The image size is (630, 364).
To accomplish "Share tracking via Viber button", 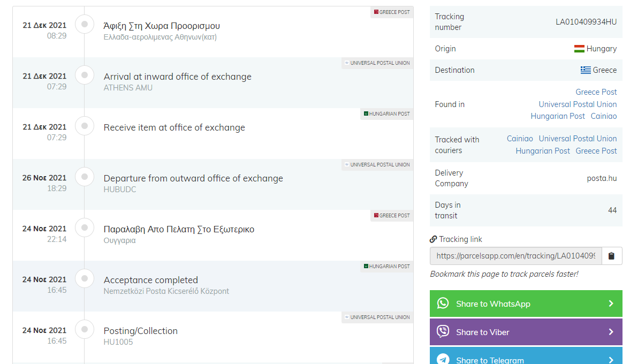I will coord(526,332).
